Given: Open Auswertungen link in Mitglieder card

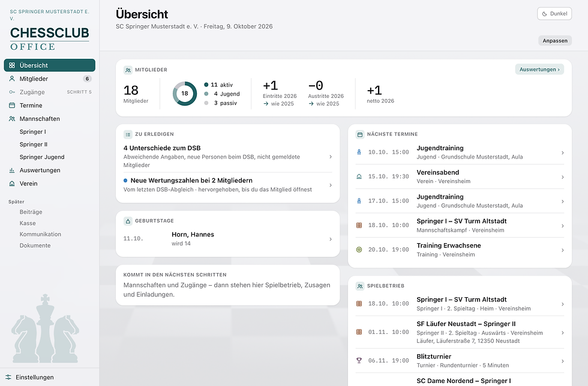Looking at the screenshot, I should click(539, 70).
